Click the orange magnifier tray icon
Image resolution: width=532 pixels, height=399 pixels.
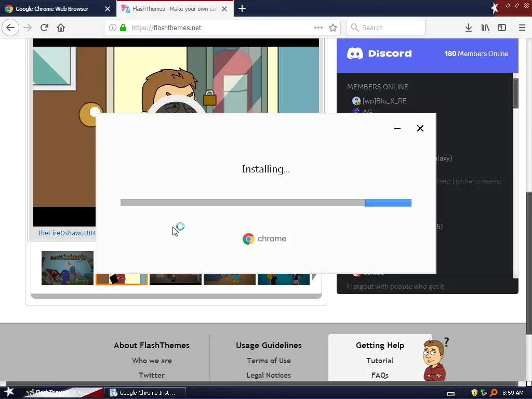click(494, 393)
